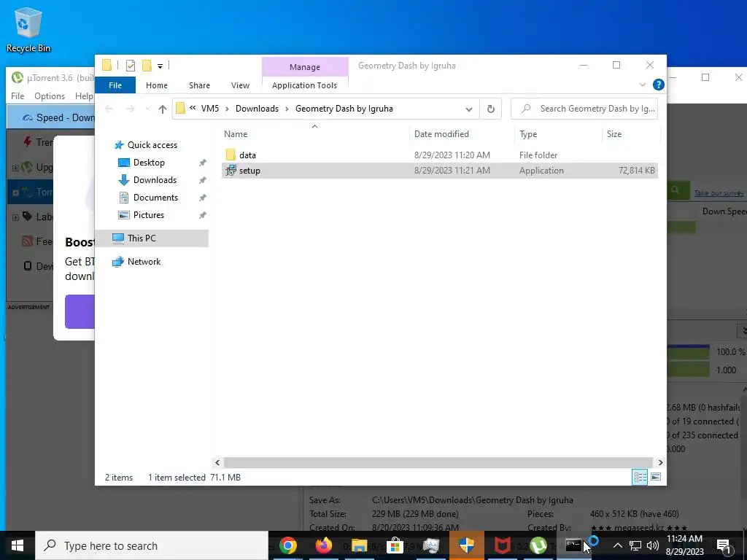The image size is (747, 560).
Task: Switch to the Home ribbon tab
Action: coord(157,85)
